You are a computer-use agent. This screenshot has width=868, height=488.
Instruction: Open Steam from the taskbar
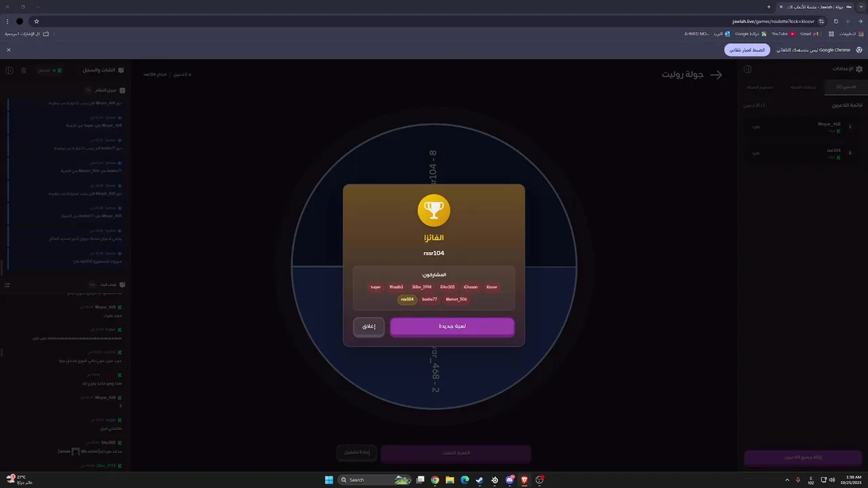point(479,480)
